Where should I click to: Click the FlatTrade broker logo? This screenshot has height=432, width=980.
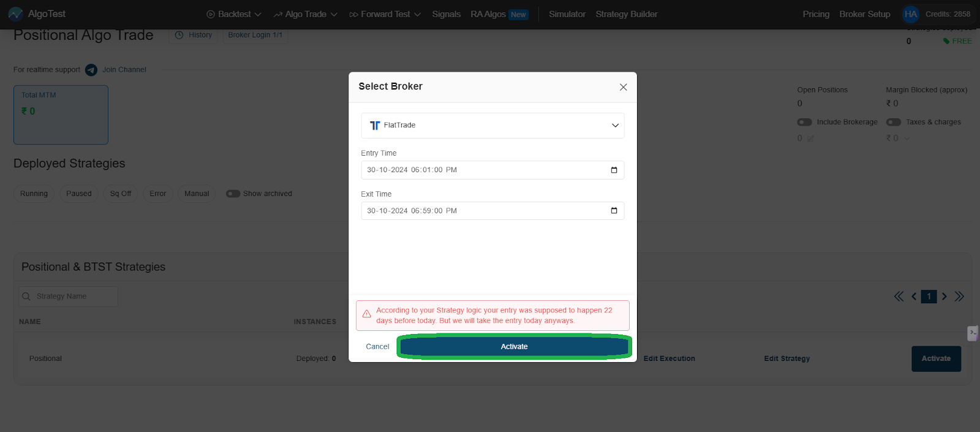point(375,126)
